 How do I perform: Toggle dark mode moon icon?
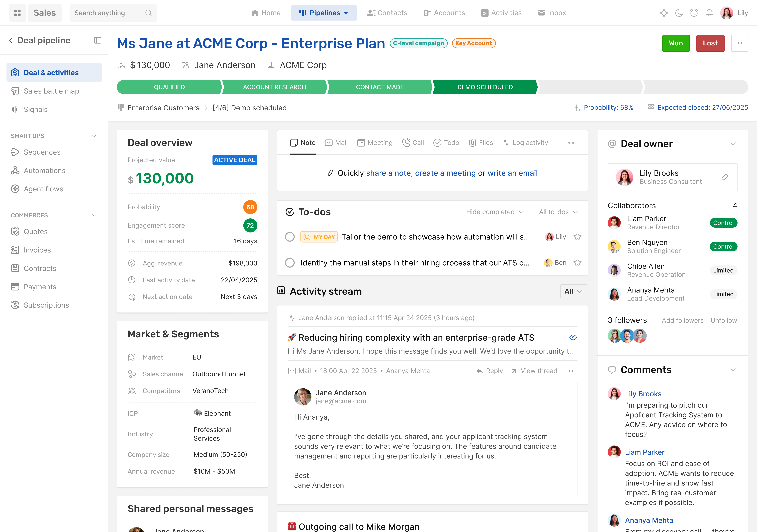coord(679,13)
